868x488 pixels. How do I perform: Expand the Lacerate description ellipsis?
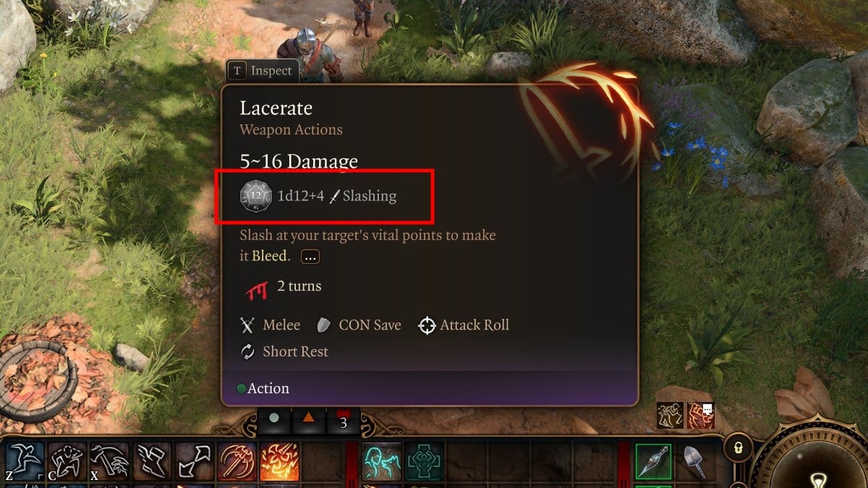(x=310, y=257)
